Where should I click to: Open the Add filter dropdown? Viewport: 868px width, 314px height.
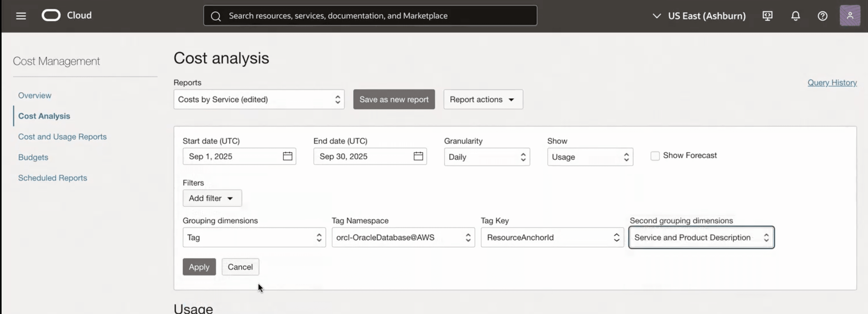[212, 198]
